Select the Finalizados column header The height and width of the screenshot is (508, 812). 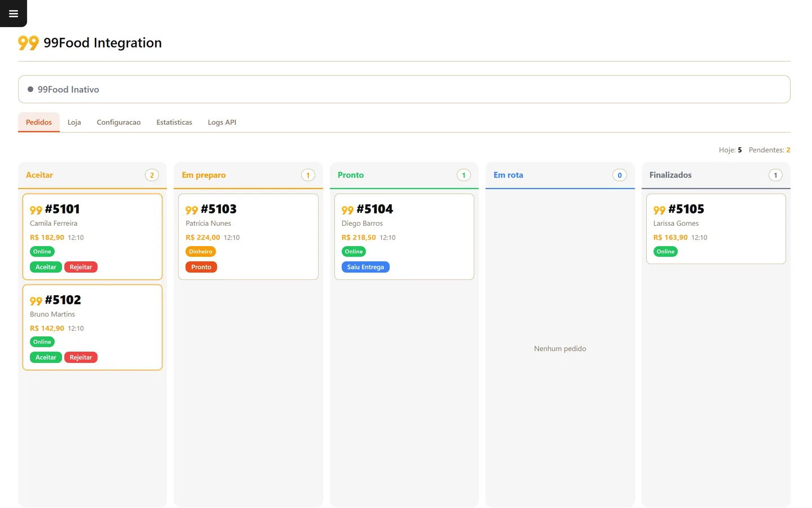point(716,175)
